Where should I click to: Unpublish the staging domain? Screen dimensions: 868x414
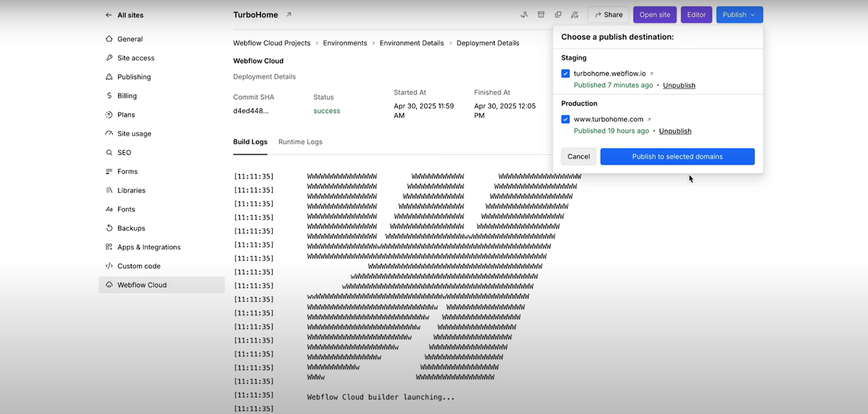point(679,85)
